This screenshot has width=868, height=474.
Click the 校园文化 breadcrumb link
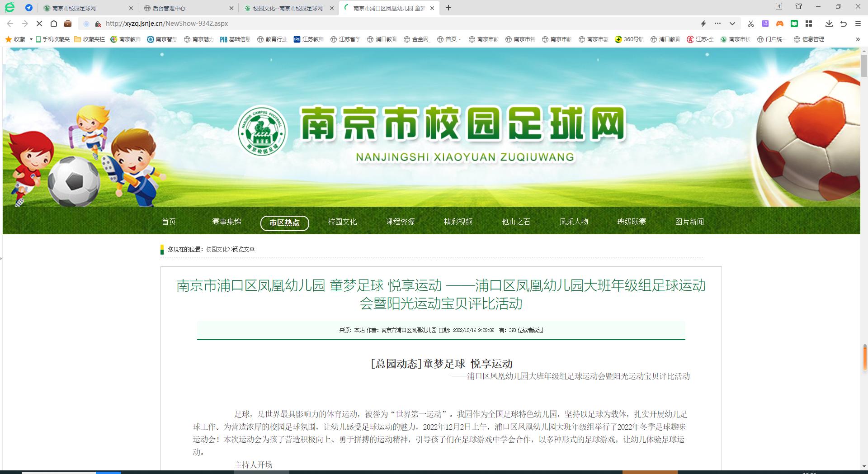217,249
